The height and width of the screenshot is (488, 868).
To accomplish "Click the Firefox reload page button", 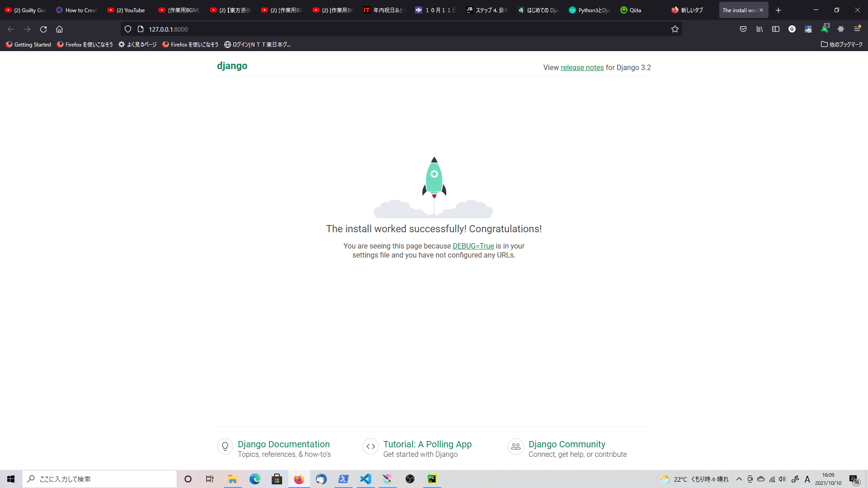I will 43,29.
